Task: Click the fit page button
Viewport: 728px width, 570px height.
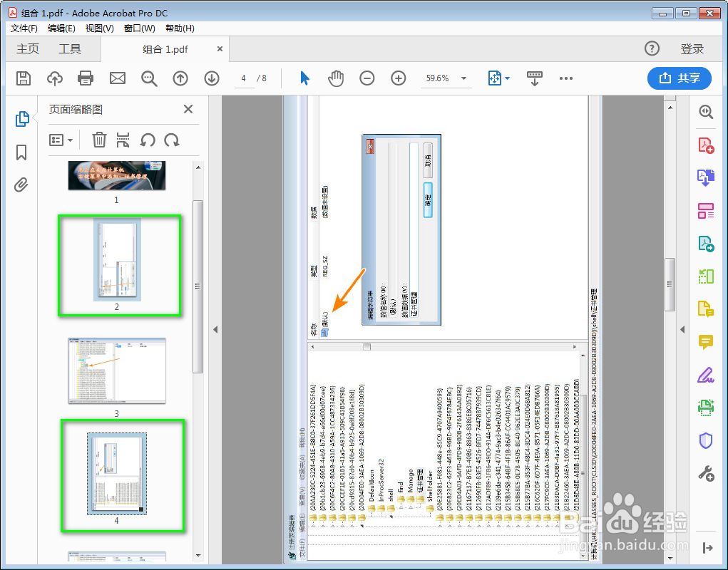Action: click(494, 78)
